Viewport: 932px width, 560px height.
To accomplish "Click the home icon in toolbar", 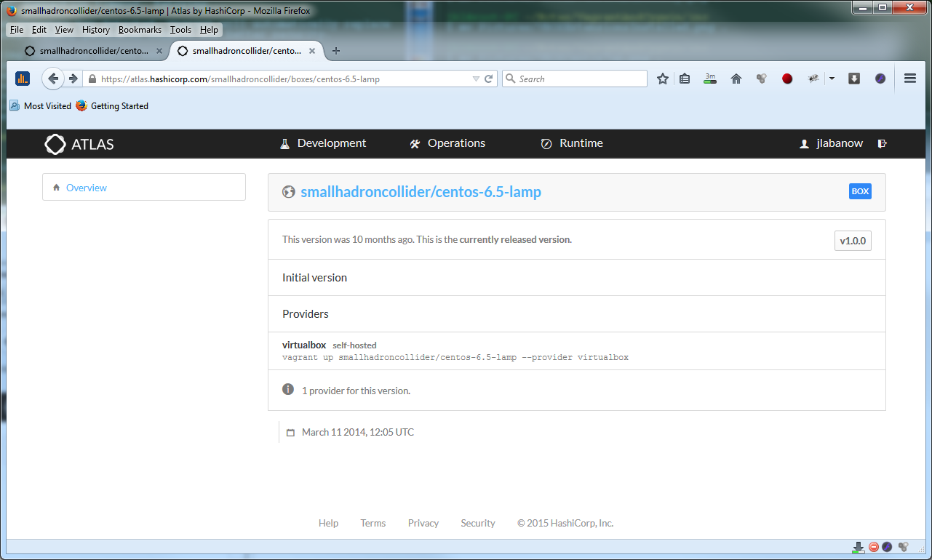I will [x=736, y=79].
